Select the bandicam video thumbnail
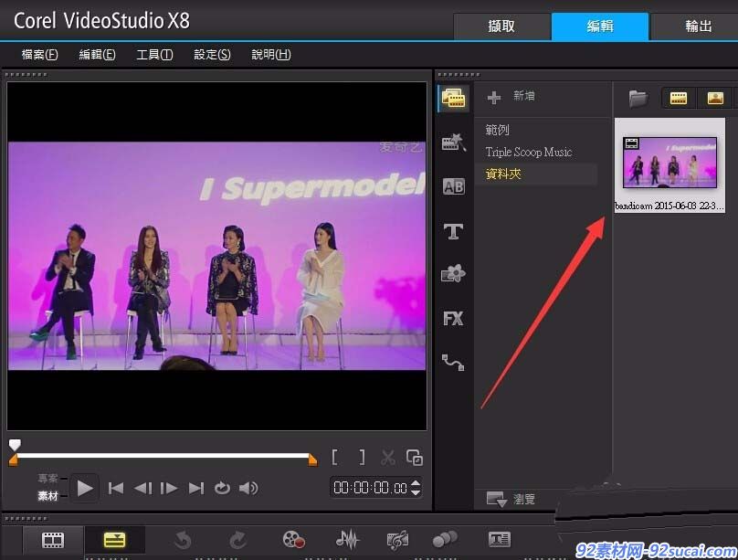 click(x=669, y=164)
